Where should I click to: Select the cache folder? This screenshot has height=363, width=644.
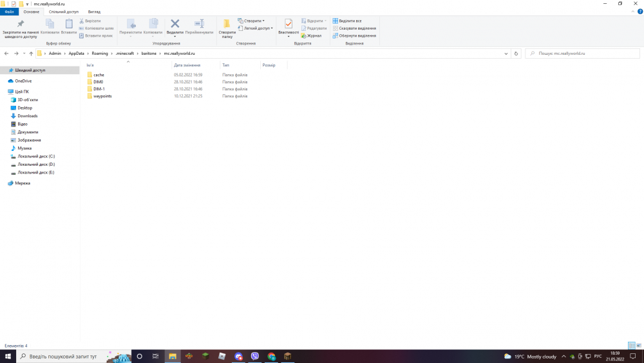[99, 75]
